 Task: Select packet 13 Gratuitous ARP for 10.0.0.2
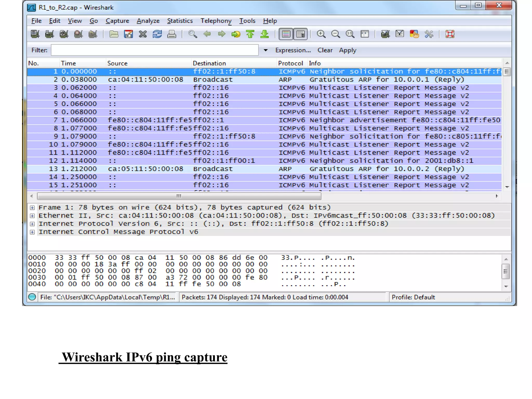click(264, 169)
